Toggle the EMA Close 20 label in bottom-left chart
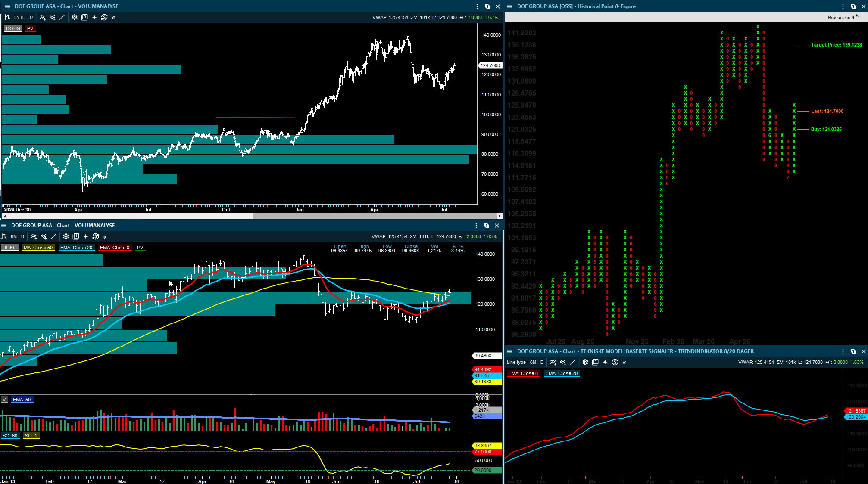 click(x=76, y=248)
